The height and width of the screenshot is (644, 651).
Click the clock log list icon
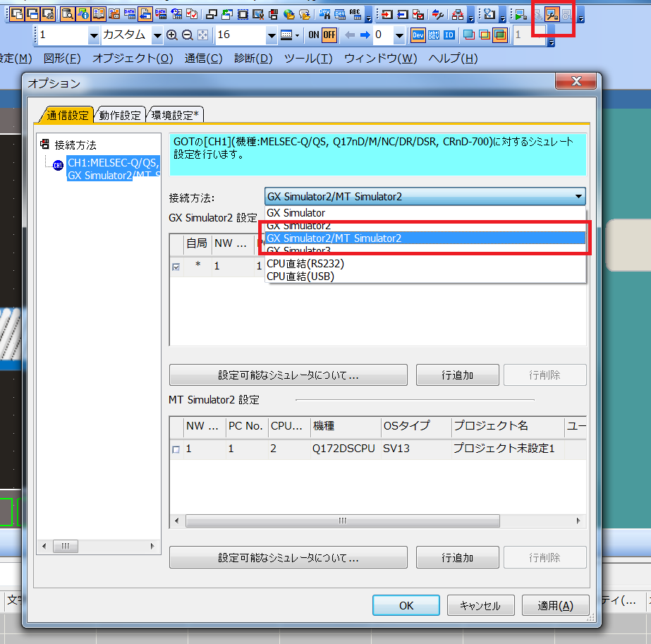coord(176,14)
